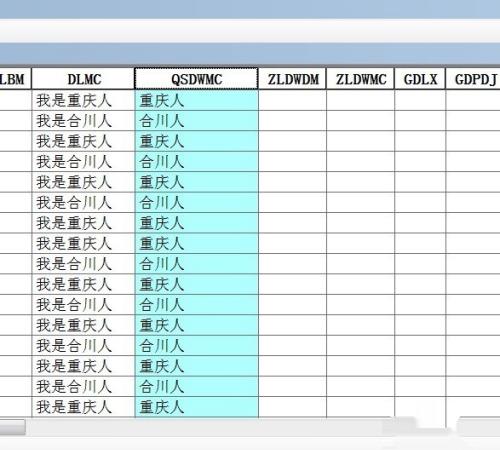Click the horizontal scrollbar thumb at table bottom
Image resolution: width=500 pixels, height=450 pixels.
pyautogui.click(x=12, y=427)
